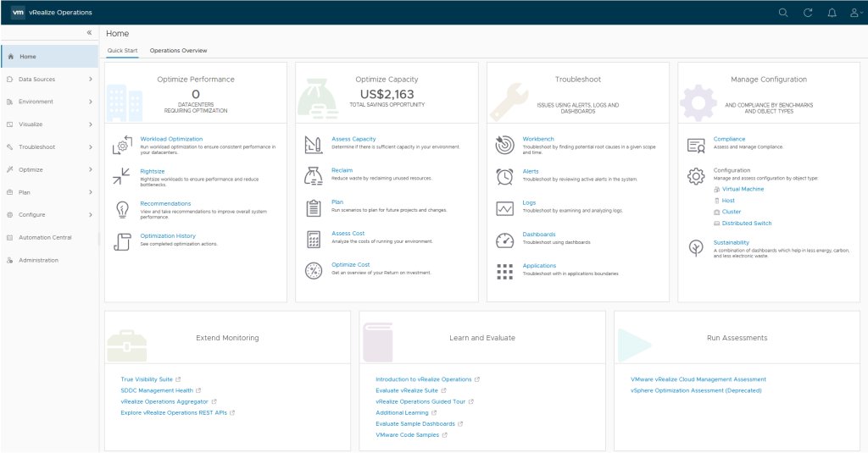Click the Optimization History scroll icon
Image resolution: width=868 pixels, height=453 pixels.
[122, 241]
